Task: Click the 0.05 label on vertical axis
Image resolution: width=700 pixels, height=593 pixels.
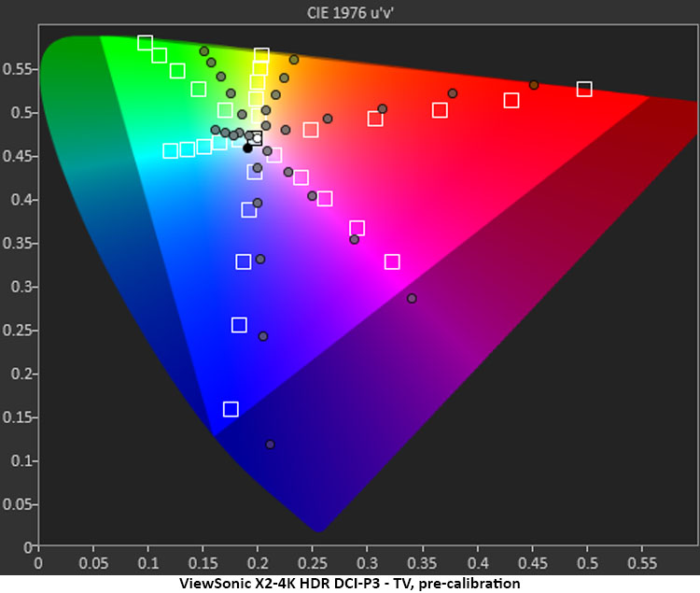Action: point(18,505)
